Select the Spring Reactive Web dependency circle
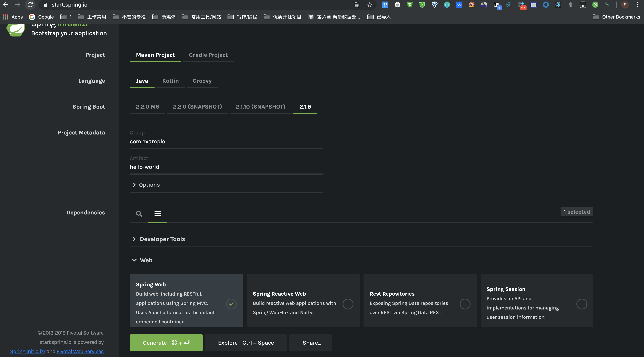This screenshot has height=357, width=644. pyautogui.click(x=348, y=304)
